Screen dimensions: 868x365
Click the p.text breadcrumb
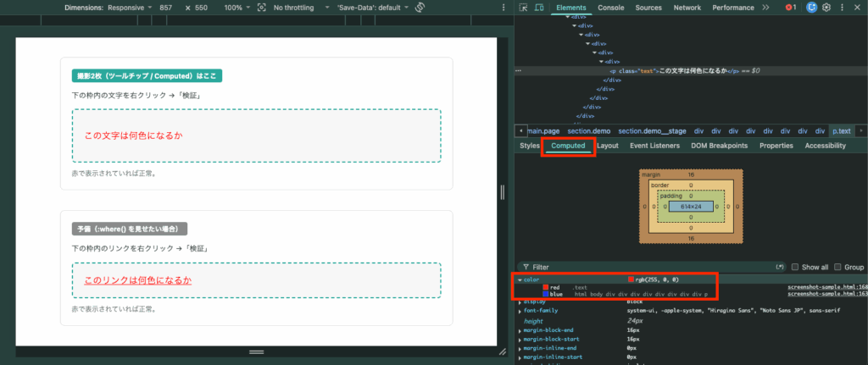(841, 131)
